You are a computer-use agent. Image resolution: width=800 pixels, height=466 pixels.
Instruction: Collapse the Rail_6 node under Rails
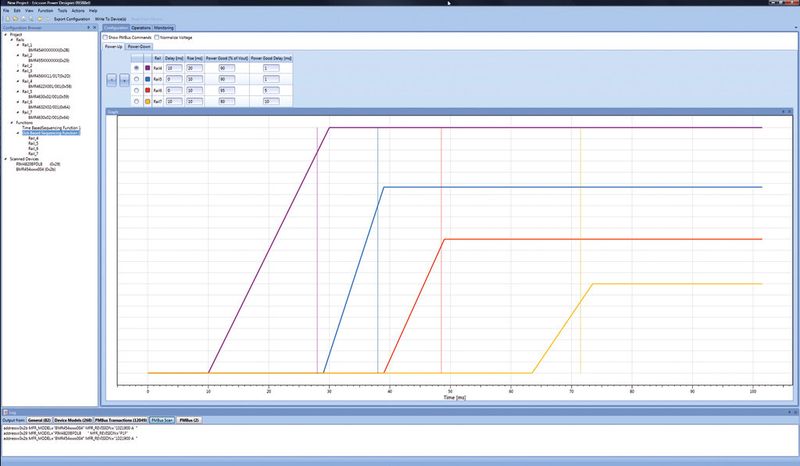(18, 102)
